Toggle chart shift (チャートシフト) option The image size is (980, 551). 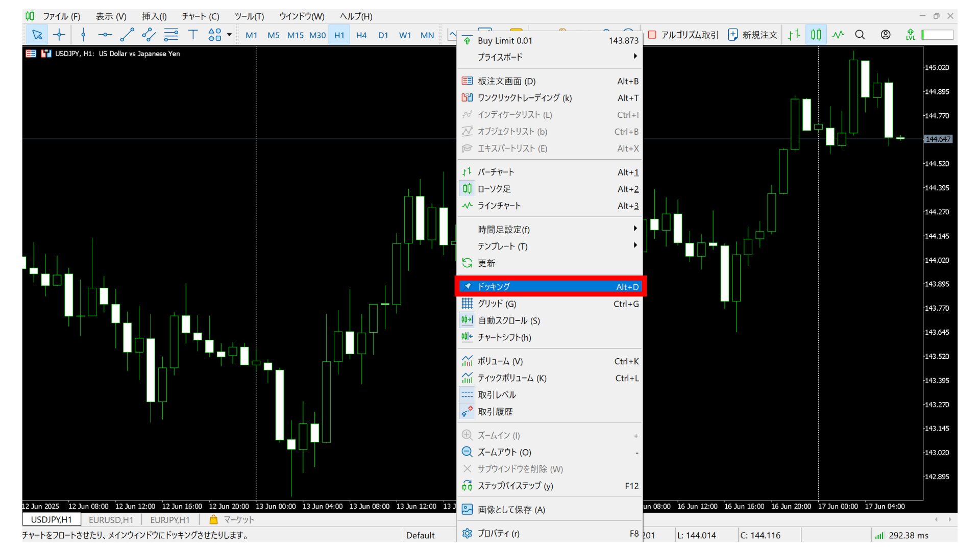(549, 337)
